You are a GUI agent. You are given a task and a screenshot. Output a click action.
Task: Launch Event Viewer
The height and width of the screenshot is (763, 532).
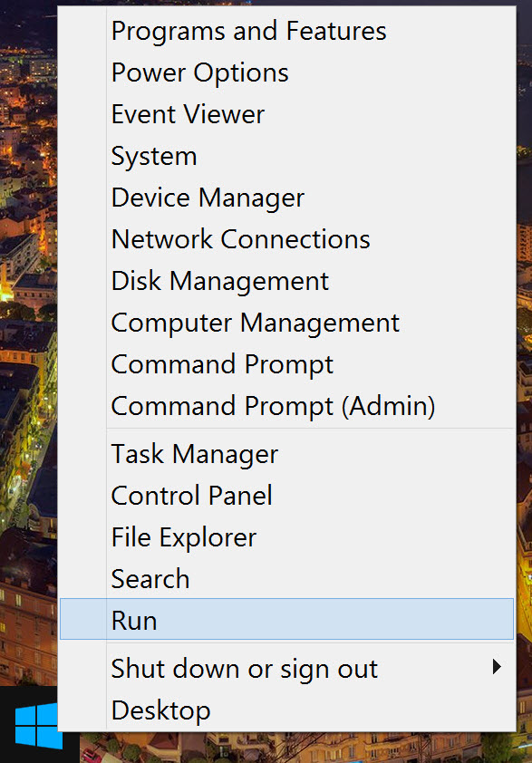pyautogui.click(x=187, y=114)
